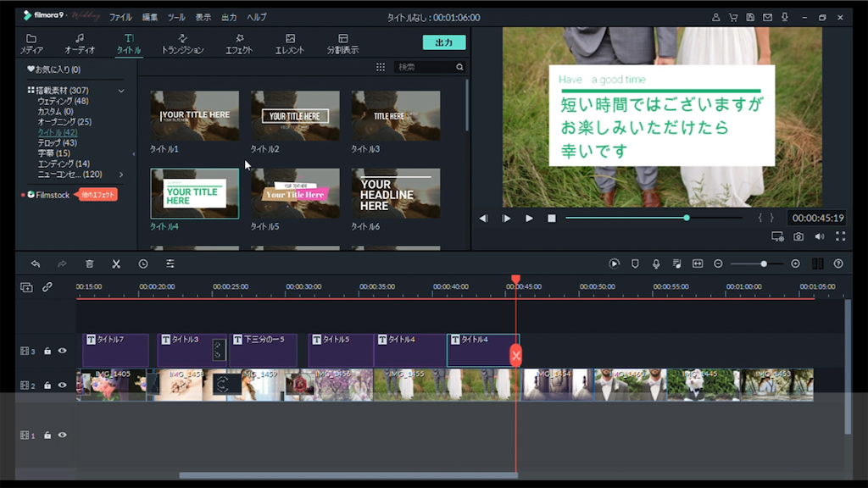This screenshot has width=868, height=488.
Task: Click the delete trash icon in timeline toolbar
Action: pyautogui.click(x=89, y=263)
